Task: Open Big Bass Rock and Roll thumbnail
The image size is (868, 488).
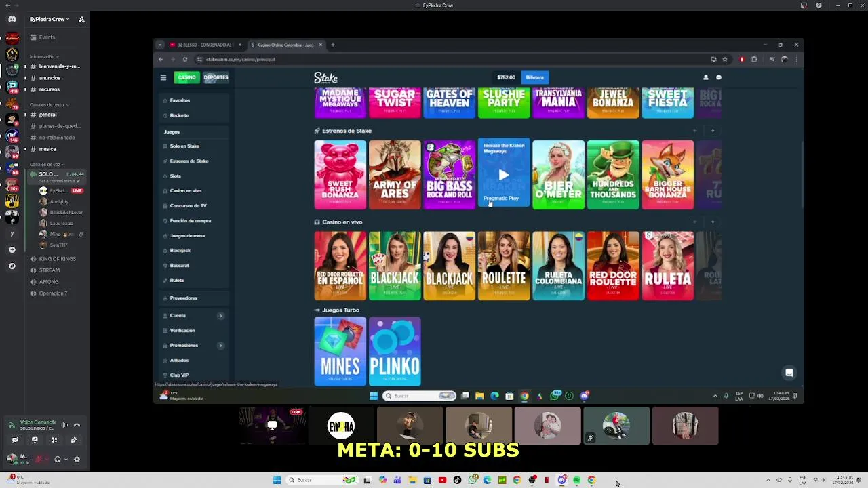Action: coord(449,175)
